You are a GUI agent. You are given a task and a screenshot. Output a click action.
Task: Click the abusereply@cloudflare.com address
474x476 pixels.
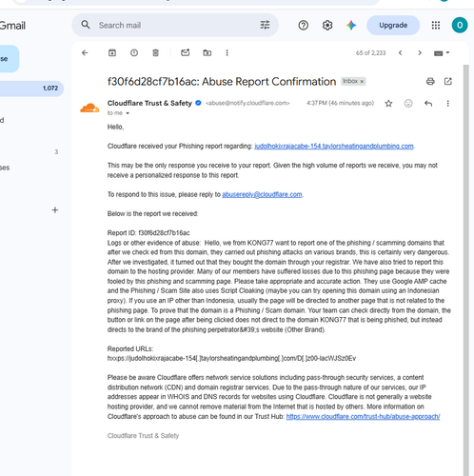pos(262,194)
